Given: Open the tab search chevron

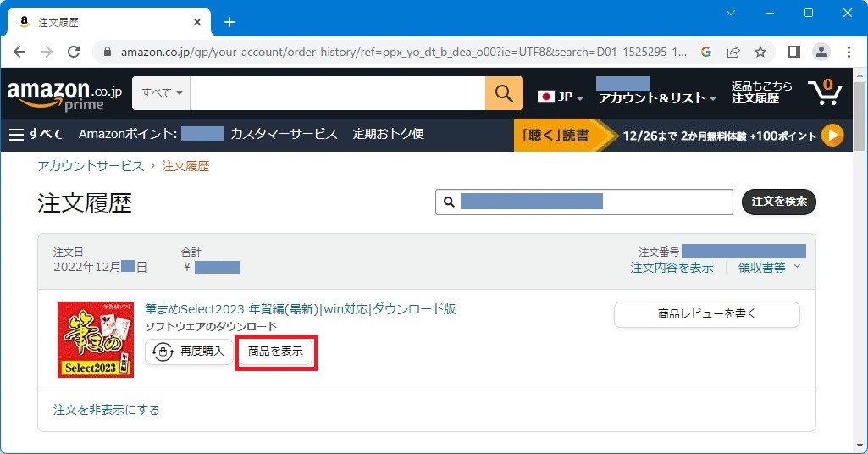Looking at the screenshot, I should coord(731,13).
